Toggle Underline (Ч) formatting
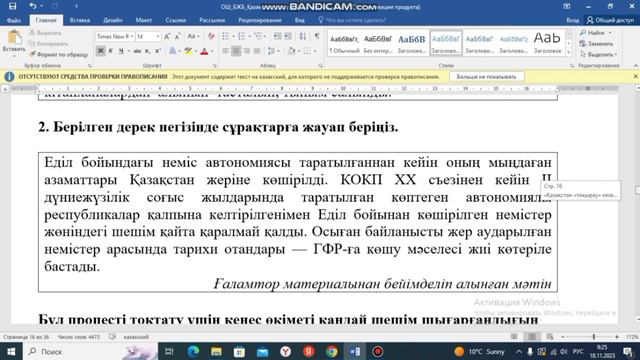The height and width of the screenshot is (360, 640). [x=121, y=51]
